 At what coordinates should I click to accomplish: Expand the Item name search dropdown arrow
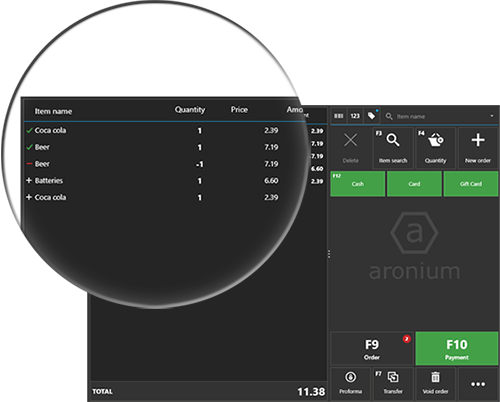pyautogui.click(x=492, y=116)
